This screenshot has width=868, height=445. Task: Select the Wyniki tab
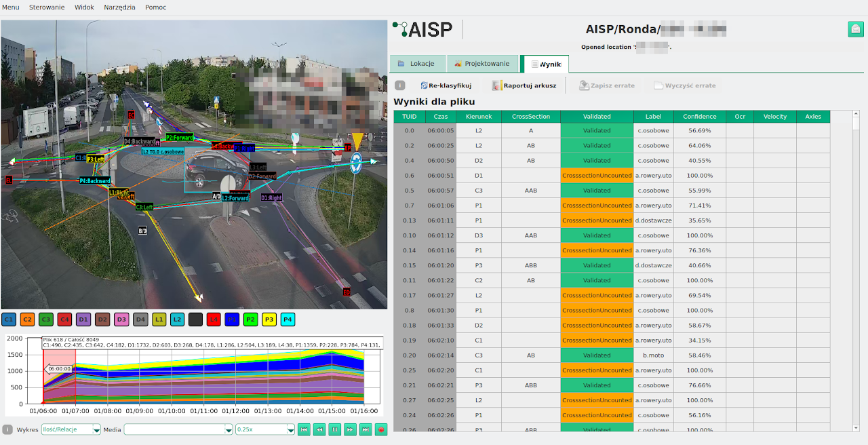tap(546, 64)
